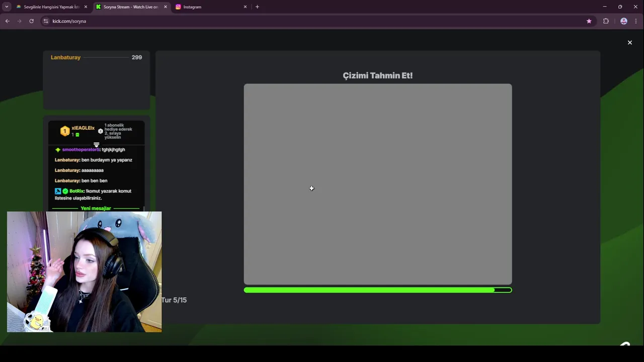The width and height of the screenshot is (644, 362).
Task: Click smoothoperator5 username in chat
Action: [80, 150]
